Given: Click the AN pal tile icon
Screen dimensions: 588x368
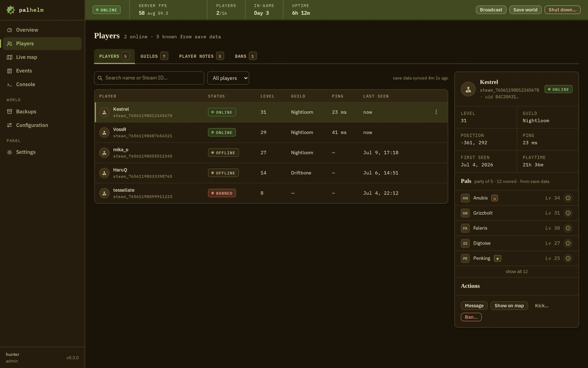Looking at the screenshot, I should pyautogui.click(x=465, y=198).
